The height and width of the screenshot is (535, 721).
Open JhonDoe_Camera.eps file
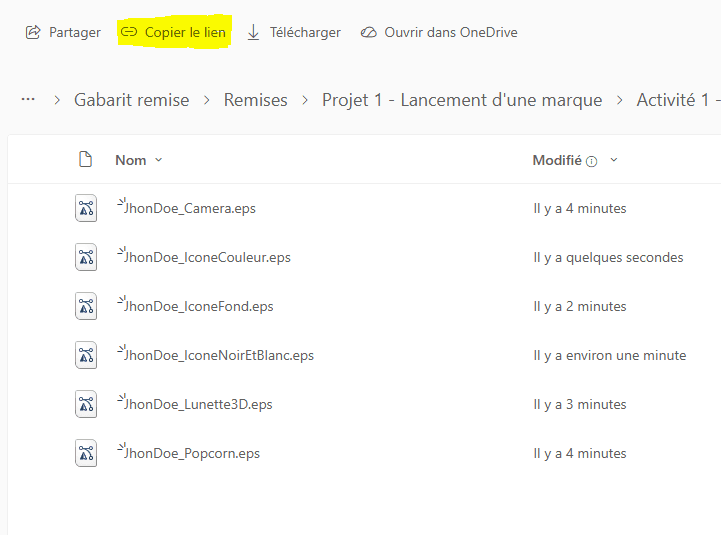click(189, 208)
